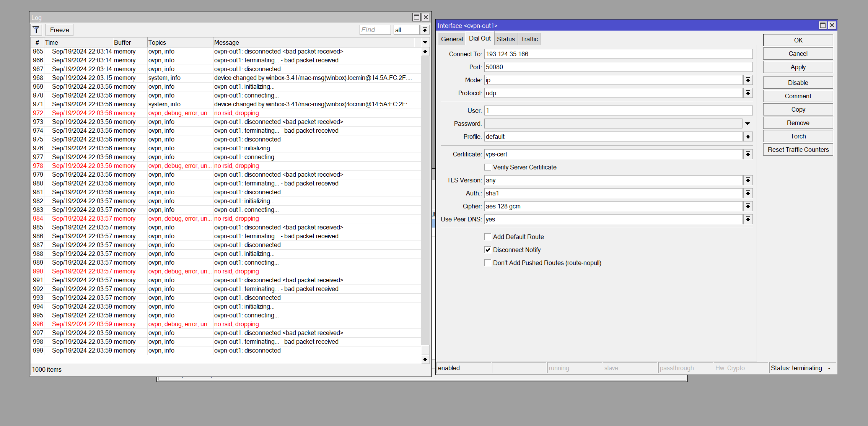The image size is (868, 426).
Task: Edit the Port field
Action: pyautogui.click(x=618, y=67)
